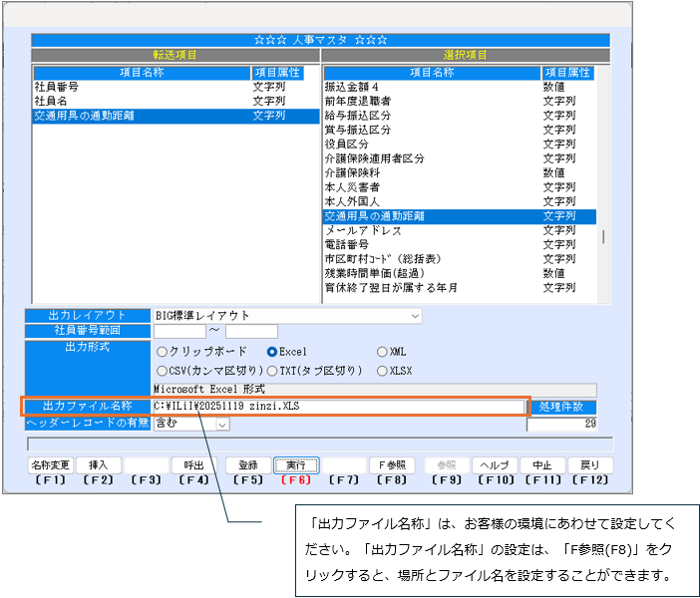This screenshot has width=700, height=598.
Task: Choose クリップボード as output format
Action: click(162, 352)
